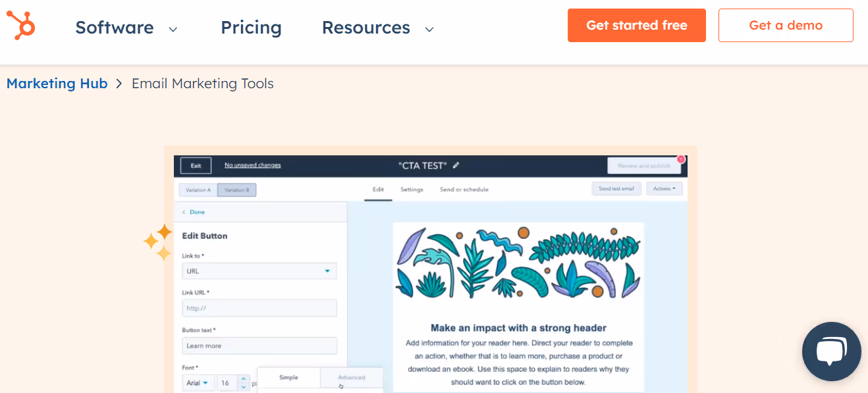The image size is (868, 393).
Task: Select the Advanced tab in the popup
Action: pos(352,378)
